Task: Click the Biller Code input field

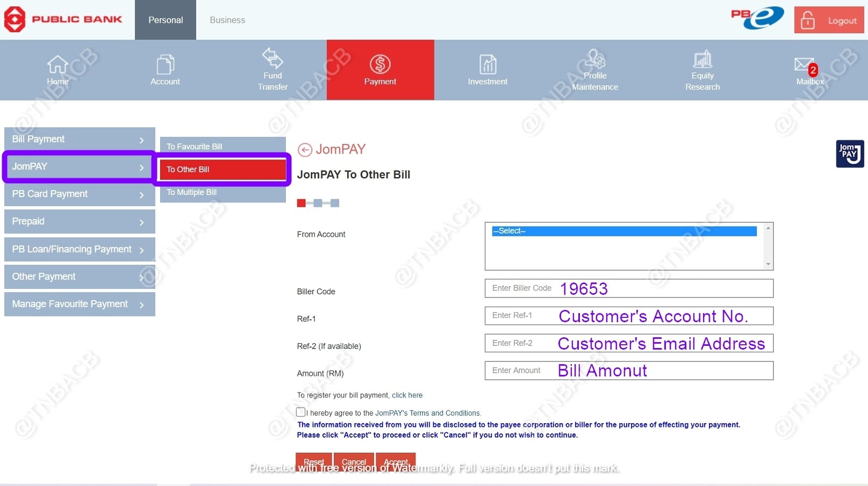Action: coord(629,288)
